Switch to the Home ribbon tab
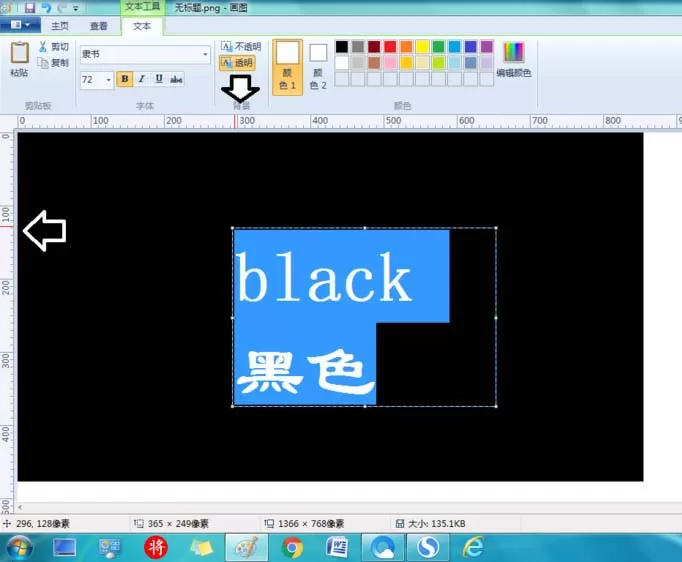Image resolution: width=682 pixels, height=562 pixels. (x=60, y=26)
